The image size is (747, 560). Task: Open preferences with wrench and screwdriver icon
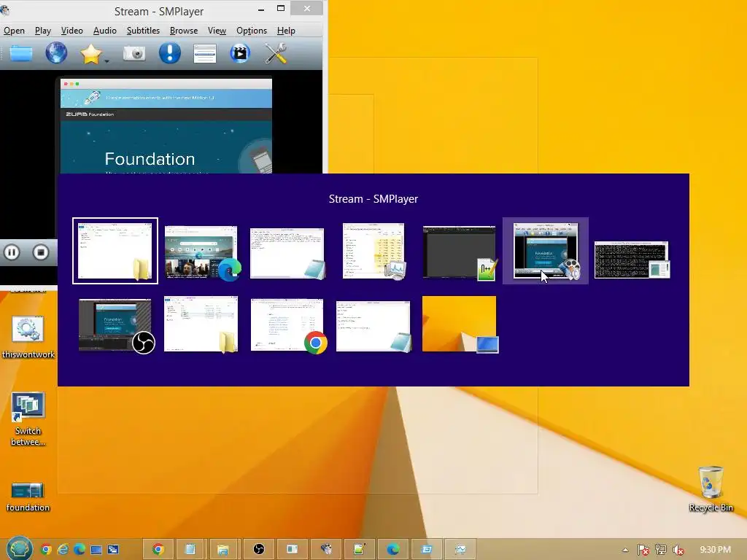pyautogui.click(x=275, y=53)
